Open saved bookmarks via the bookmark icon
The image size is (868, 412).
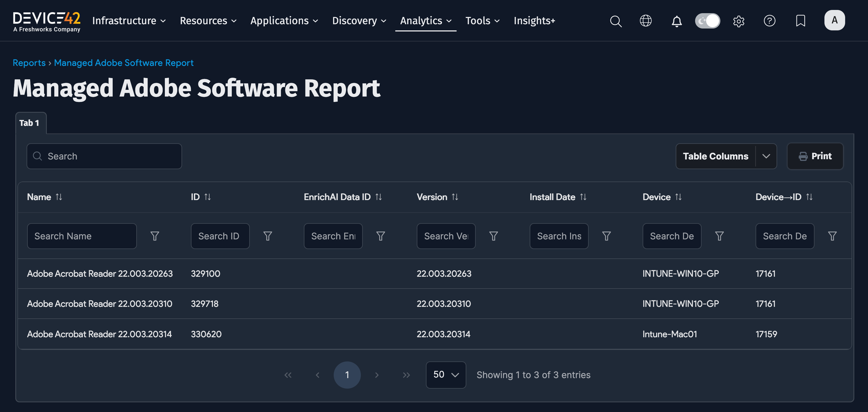[x=801, y=21]
